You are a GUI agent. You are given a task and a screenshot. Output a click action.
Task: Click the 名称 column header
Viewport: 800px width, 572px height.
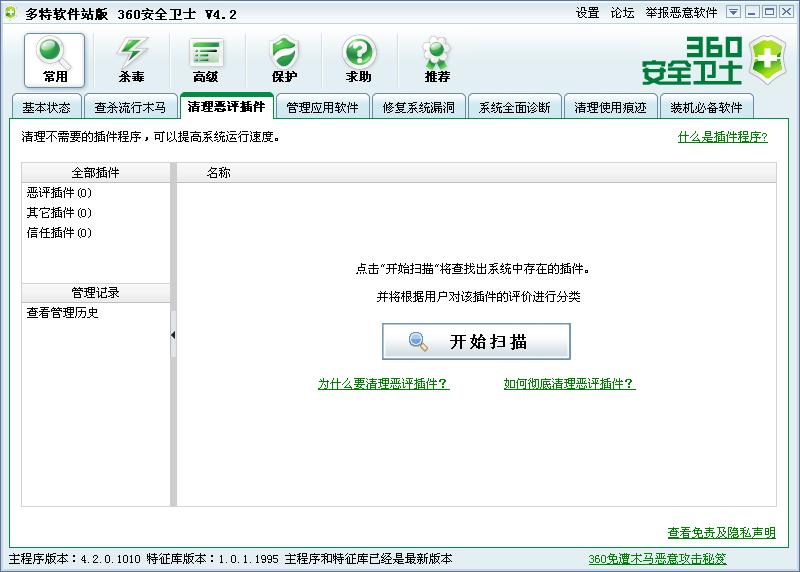pos(218,172)
